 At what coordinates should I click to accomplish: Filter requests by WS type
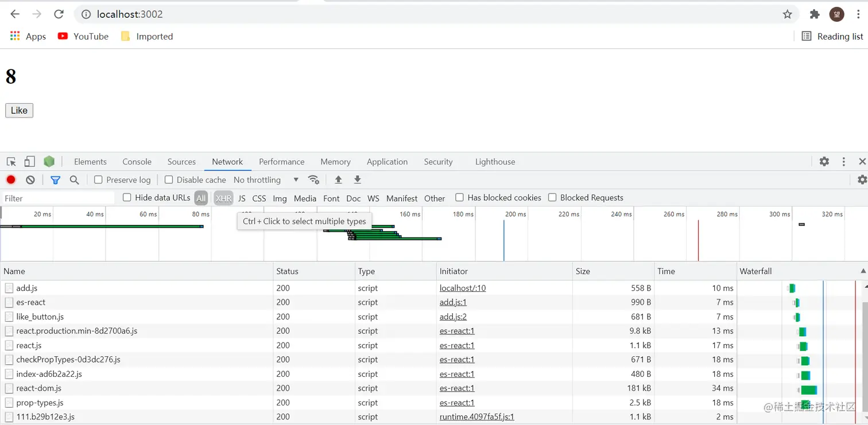click(x=373, y=198)
